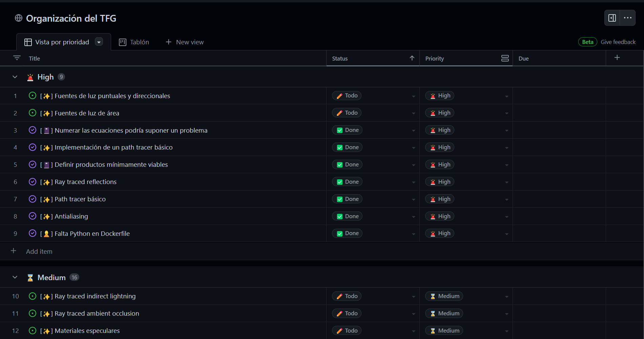Click open issue icon for Ray traced ambient occlusion
Viewport: 644px width, 339px height.
[33, 313]
